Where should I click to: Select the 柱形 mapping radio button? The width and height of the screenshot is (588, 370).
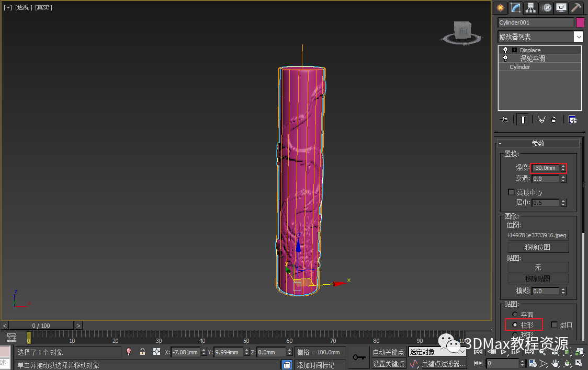click(515, 325)
